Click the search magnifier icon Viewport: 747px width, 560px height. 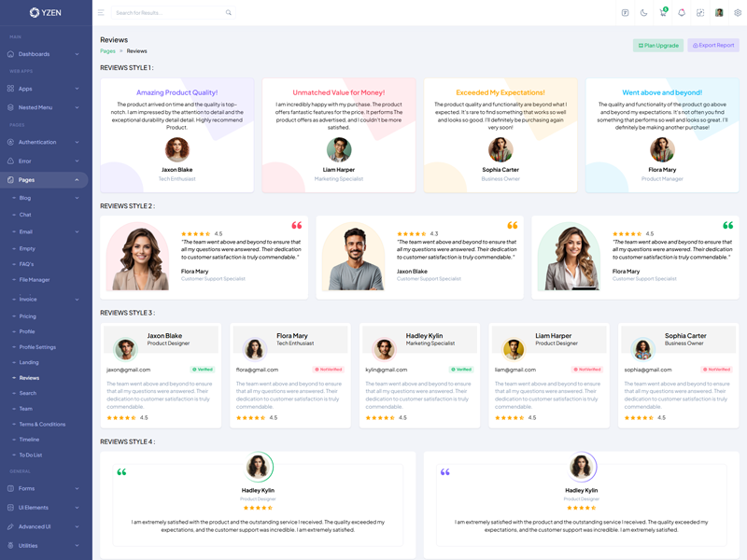point(229,13)
